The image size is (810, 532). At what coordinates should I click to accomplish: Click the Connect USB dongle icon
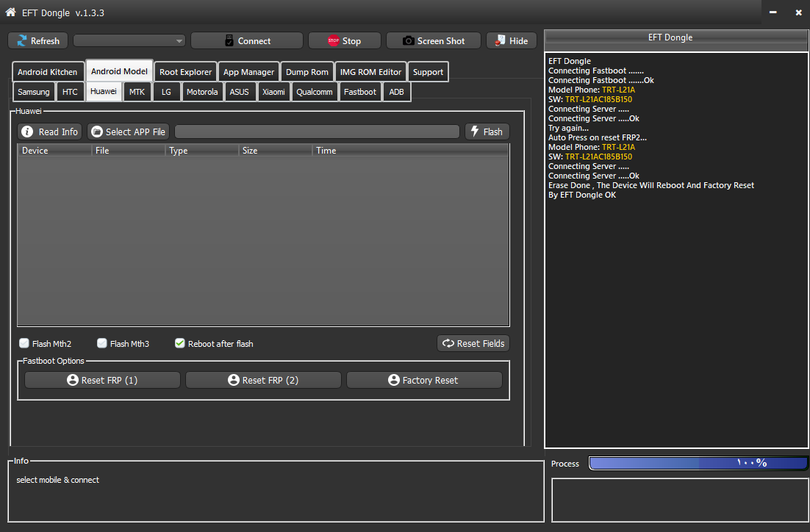coord(229,41)
